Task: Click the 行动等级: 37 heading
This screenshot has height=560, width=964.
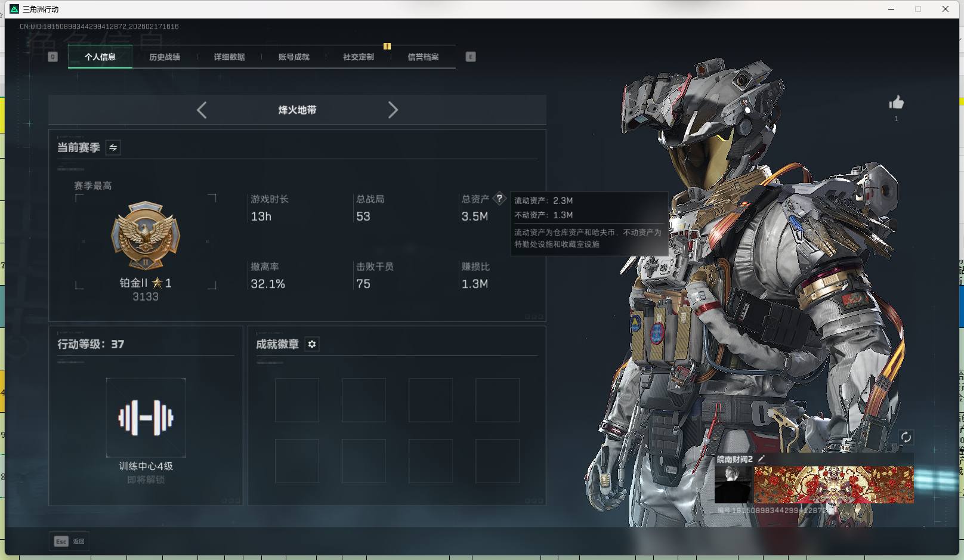Action: (91, 344)
